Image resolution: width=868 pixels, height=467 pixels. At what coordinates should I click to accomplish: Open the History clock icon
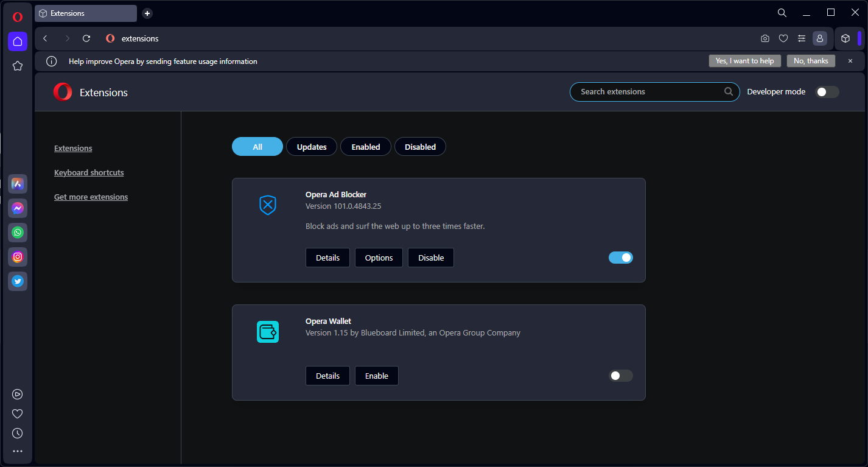click(18, 434)
